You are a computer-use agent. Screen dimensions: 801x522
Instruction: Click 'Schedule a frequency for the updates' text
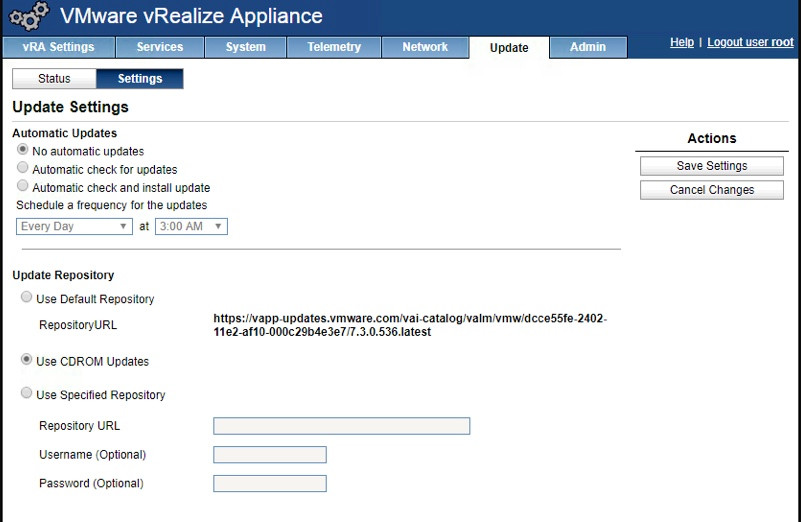pos(112,205)
